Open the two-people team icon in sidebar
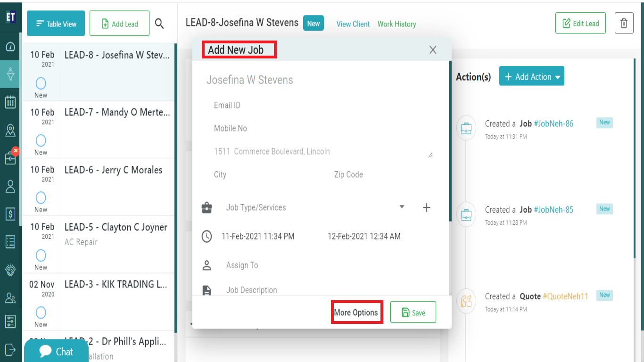The width and height of the screenshot is (644, 362). click(x=10, y=297)
